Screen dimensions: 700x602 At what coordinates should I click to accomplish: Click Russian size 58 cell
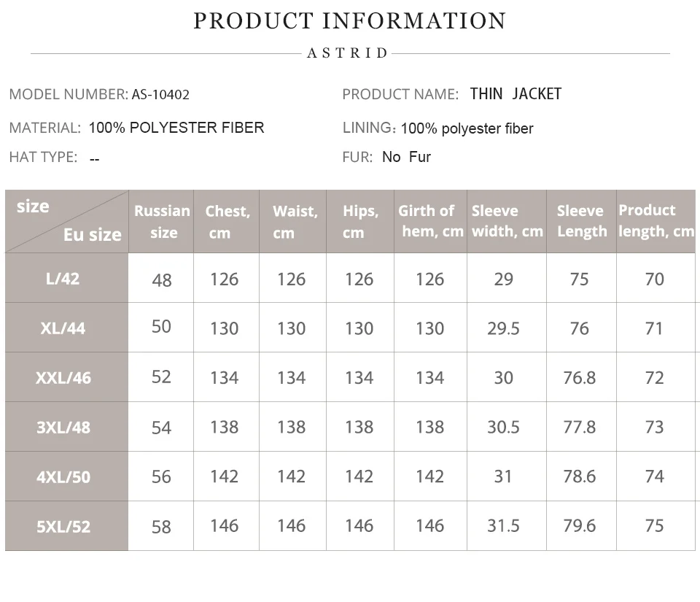click(161, 526)
